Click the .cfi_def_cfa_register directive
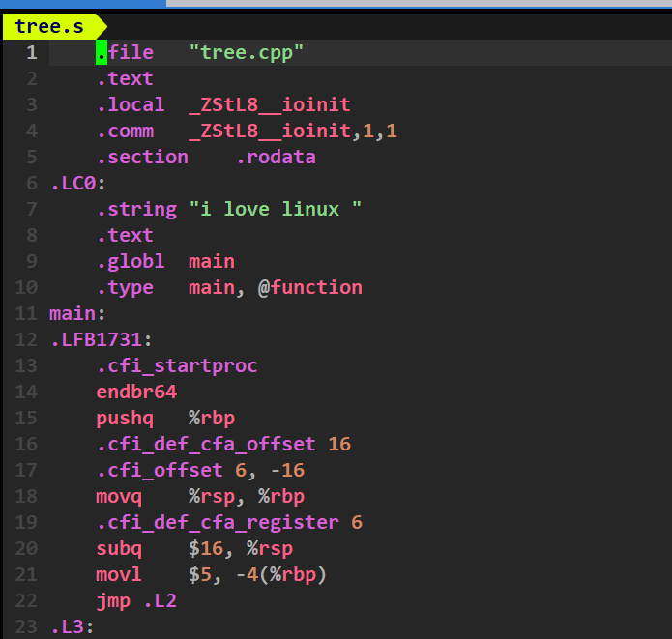This screenshot has width=672, height=639. [218, 523]
